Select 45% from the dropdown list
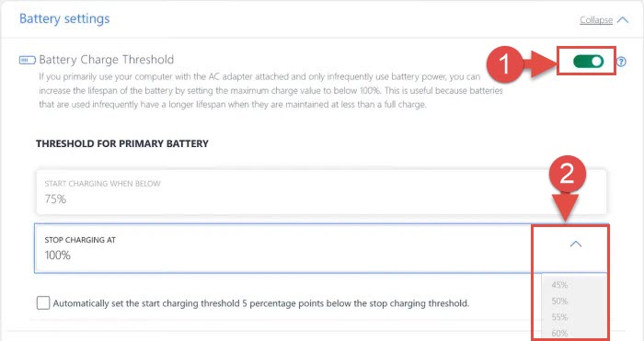 pyautogui.click(x=559, y=285)
